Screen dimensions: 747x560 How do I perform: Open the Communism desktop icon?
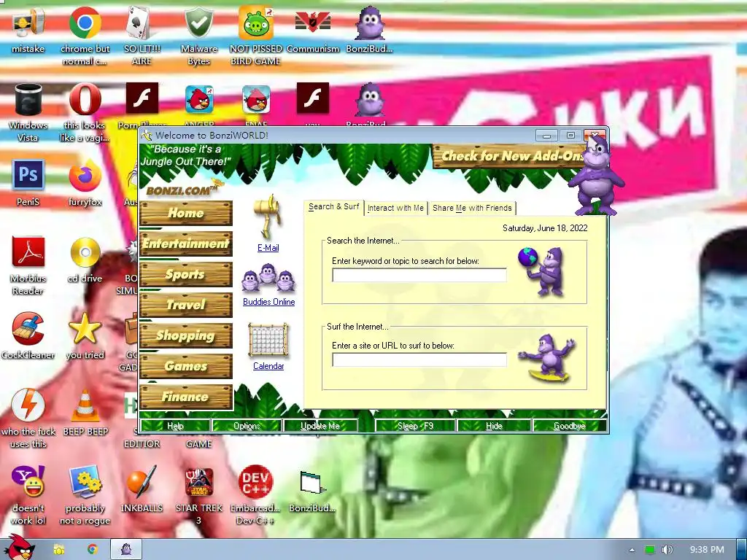pyautogui.click(x=312, y=23)
